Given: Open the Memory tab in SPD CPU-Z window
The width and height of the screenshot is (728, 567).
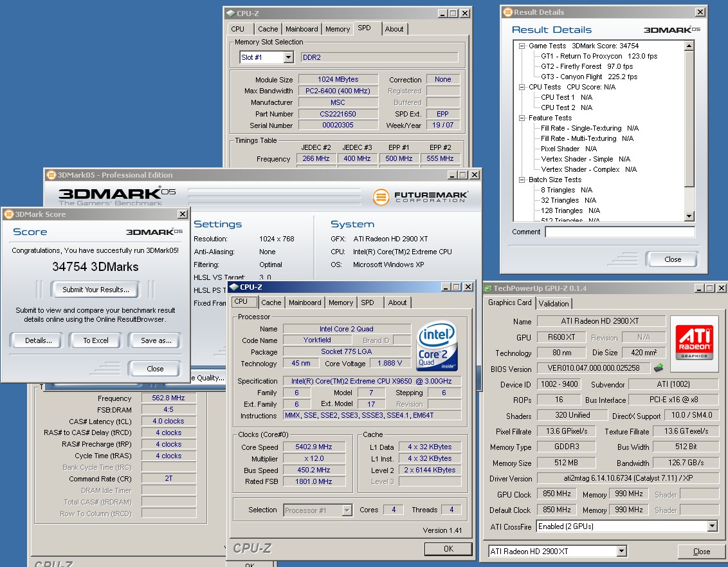Looking at the screenshot, I should [x=338, y=29].
